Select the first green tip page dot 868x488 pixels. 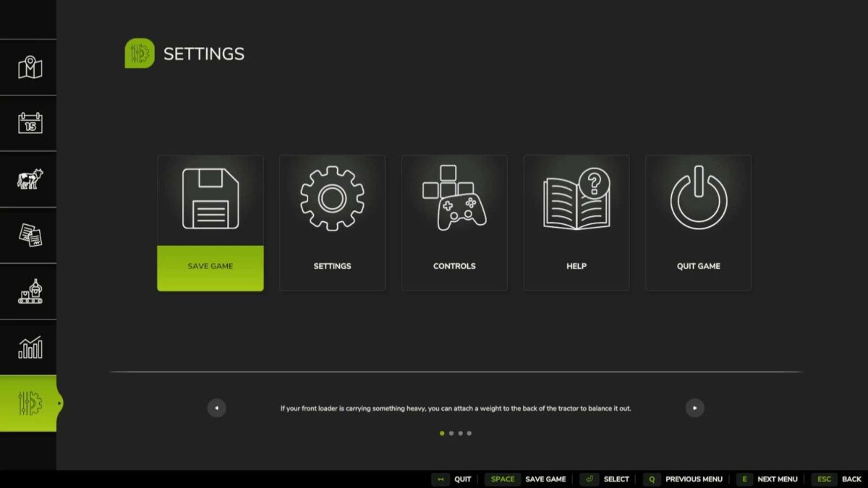click(442, 433)
